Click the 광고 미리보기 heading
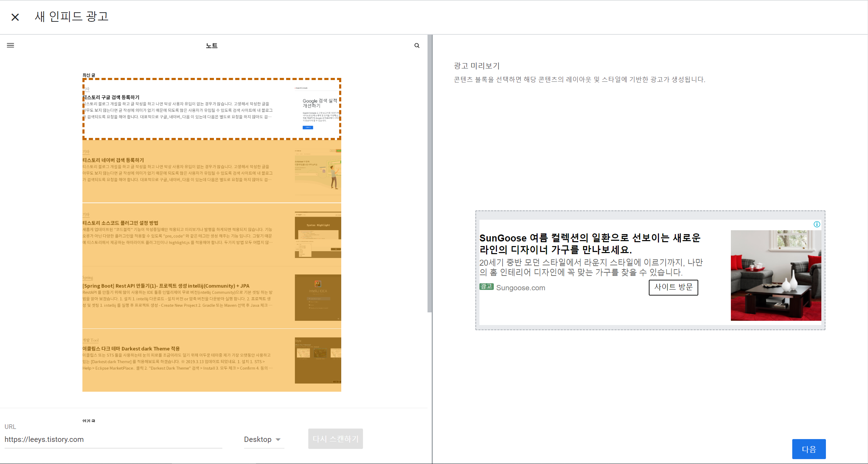Image resolution: width=868 pixels, height=464 pixels. coord(476,66)
